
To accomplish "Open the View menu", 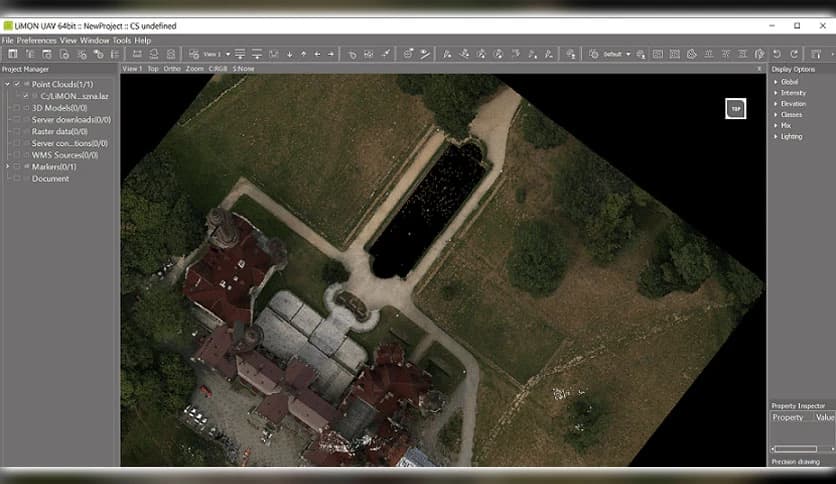I will click(x=68, y=41).
